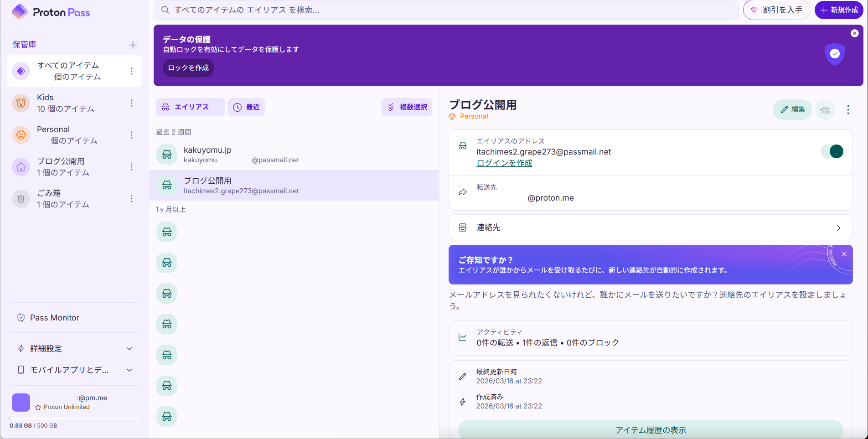868x439 pixels.
Task: Open options menu for the Kids vault
Action: click(x=131, y=103)
